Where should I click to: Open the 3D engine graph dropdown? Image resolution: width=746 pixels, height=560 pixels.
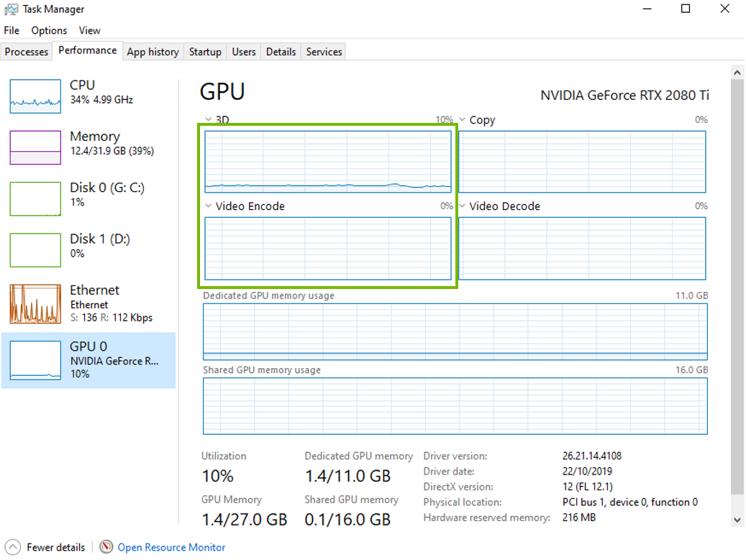pyautogui.click(x=209, y=119)
